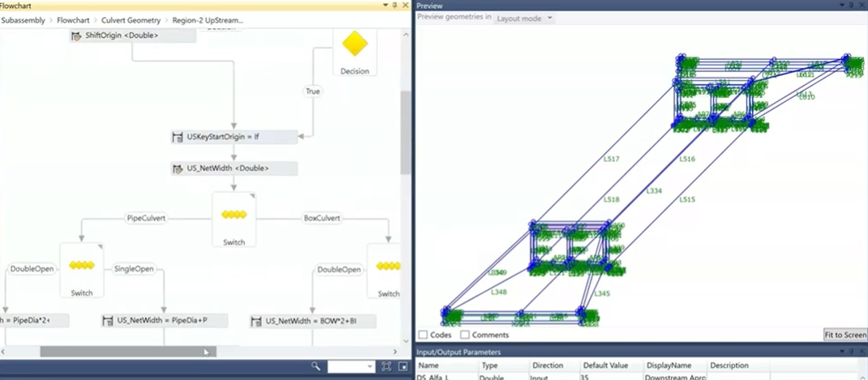
Task: Click icon of US_NetWidth = PipeDia+P node
Action: 108,321
